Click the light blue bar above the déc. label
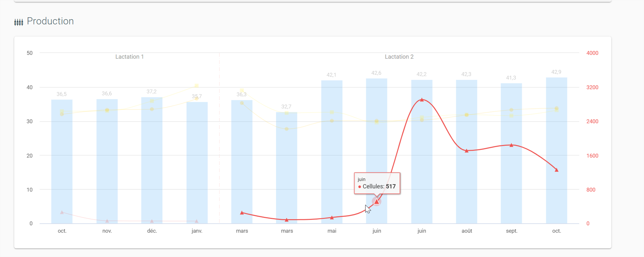Viewport: 644px width, 257px height. (152, 160)
